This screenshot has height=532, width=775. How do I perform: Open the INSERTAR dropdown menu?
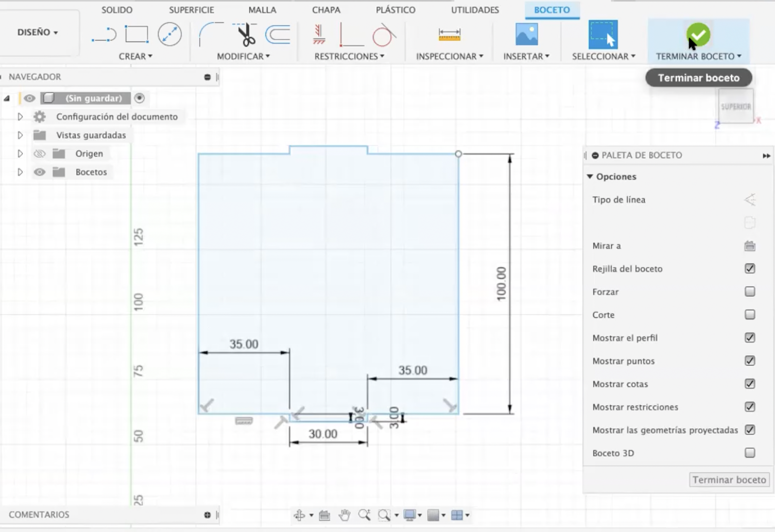pos(526,56)
